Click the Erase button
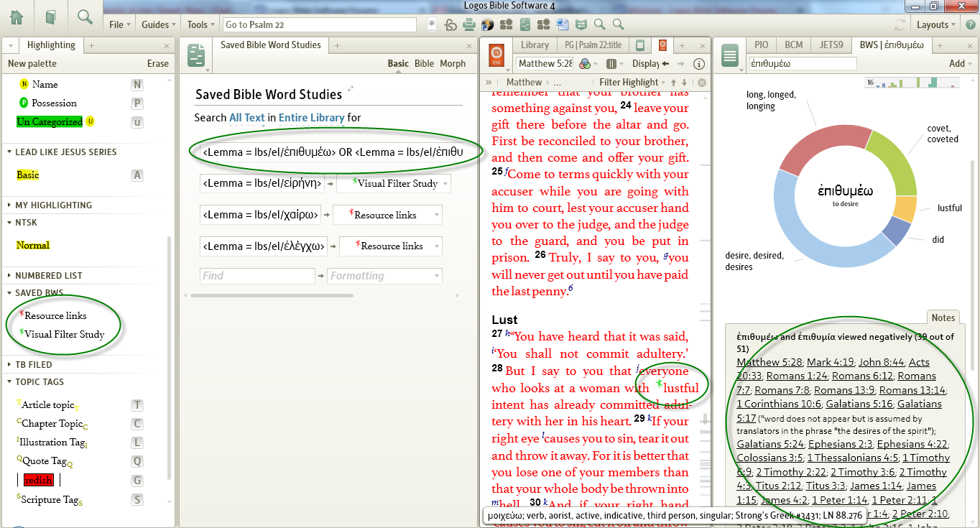Viewport: 980px width, 528px height. (x=158, y=63)
